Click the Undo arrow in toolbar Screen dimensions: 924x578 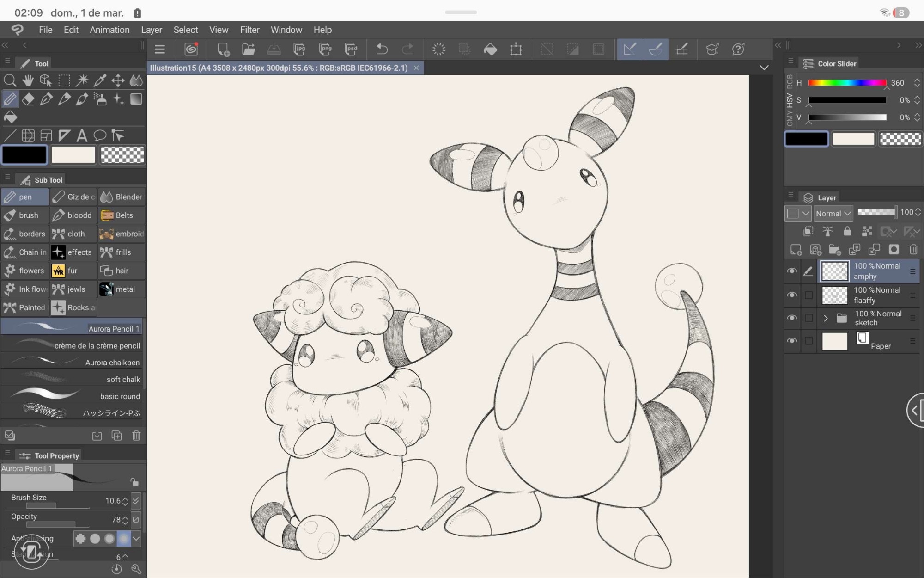coord(382,49)
